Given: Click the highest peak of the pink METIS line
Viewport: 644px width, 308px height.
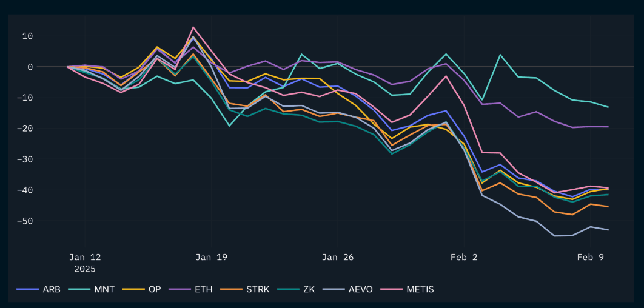Looking at the screenshot, I should coord(193,27).
